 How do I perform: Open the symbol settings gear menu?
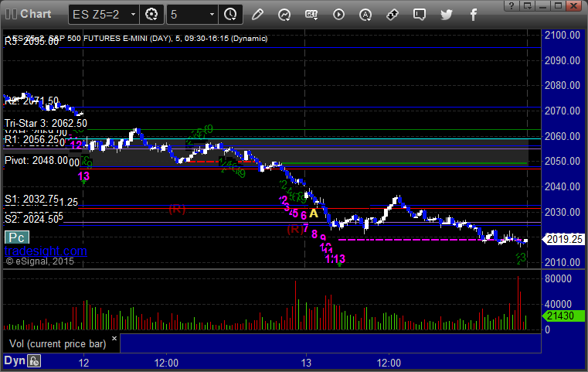point(151,15)
